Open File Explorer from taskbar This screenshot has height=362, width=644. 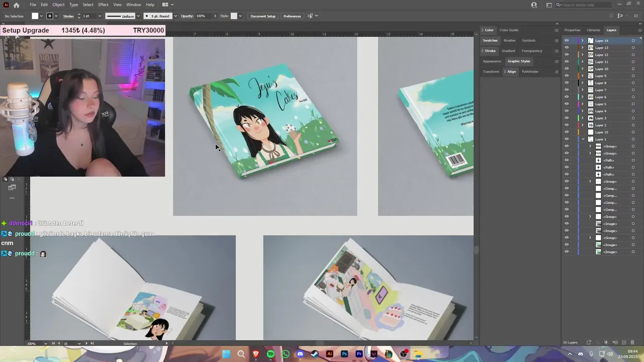pyautogui.click(x=418, y=354)
